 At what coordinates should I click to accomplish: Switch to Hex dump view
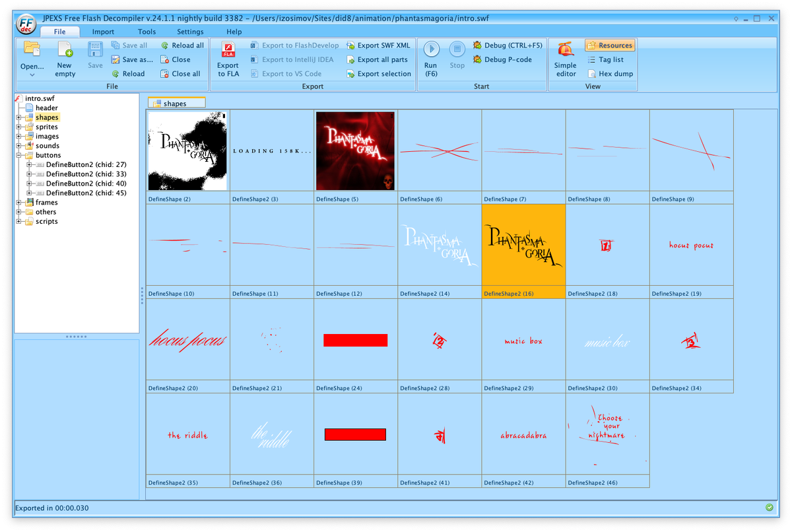[610, 74]
